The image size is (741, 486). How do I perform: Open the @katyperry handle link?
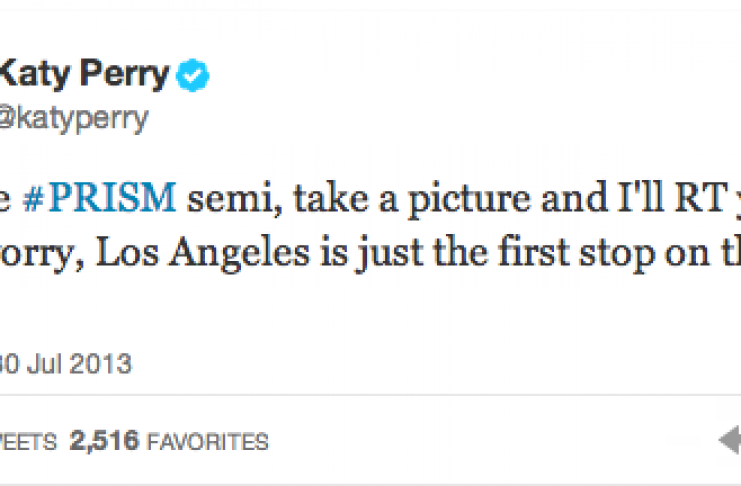73,118
